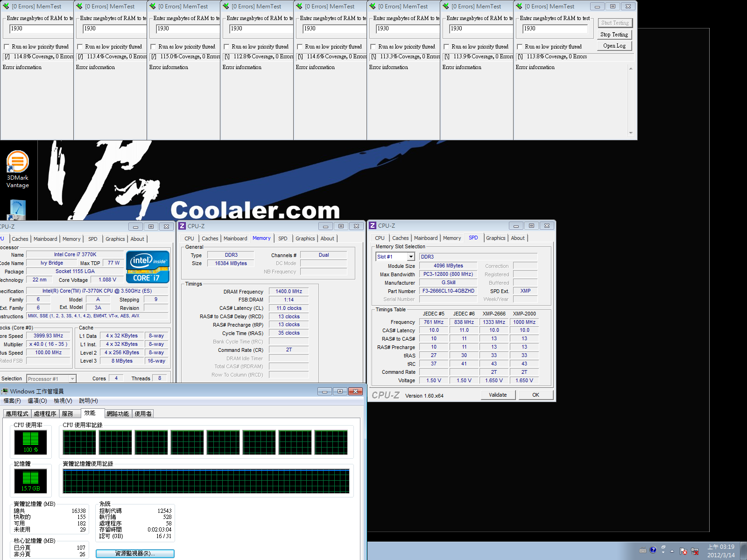747x560 pixels.
Task: Click the Intel Core i7 logo in CPU-Z
Action: click(x=148, y=267)
